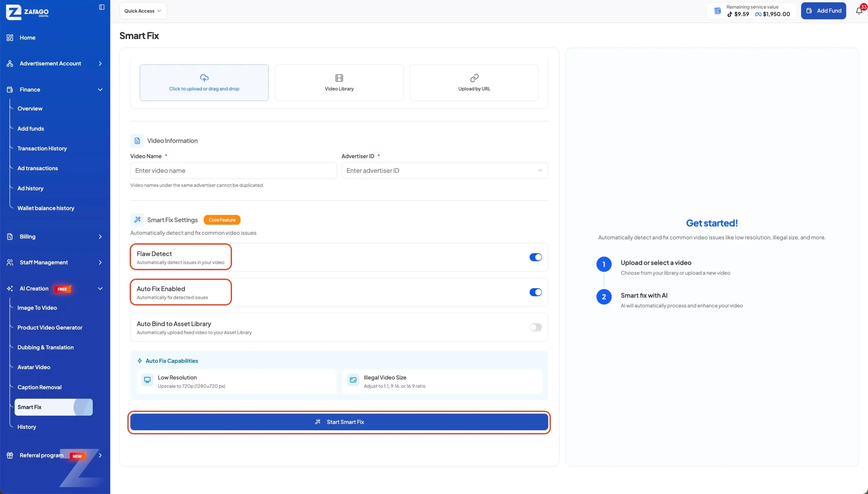Click the Smart Fix Settings wand icon
This screenshot has width=868, height=494.
click(x=137, y=220)
